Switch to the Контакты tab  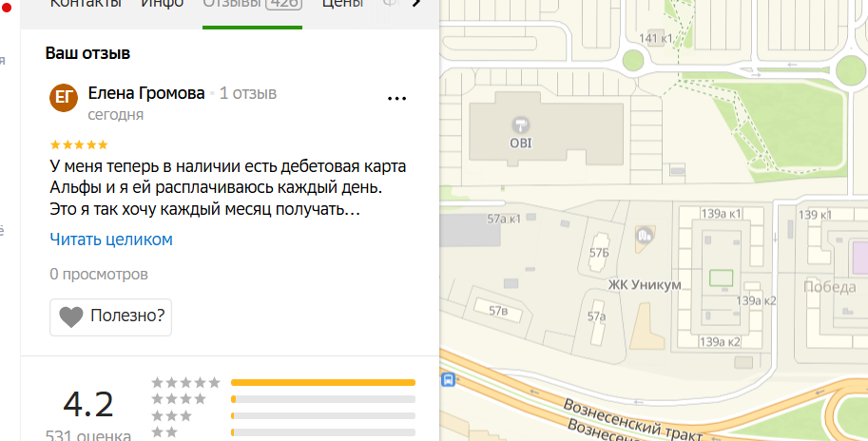click(x=86, y=3)
